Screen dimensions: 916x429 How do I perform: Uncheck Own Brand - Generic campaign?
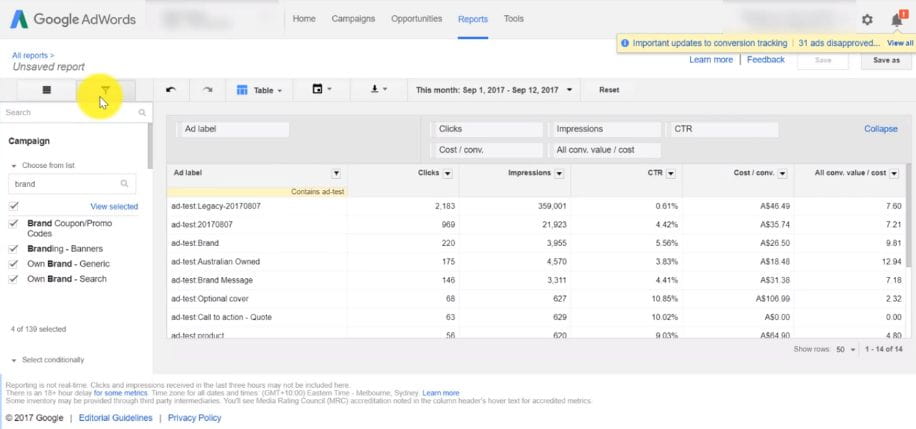click(x=14, y=264)
